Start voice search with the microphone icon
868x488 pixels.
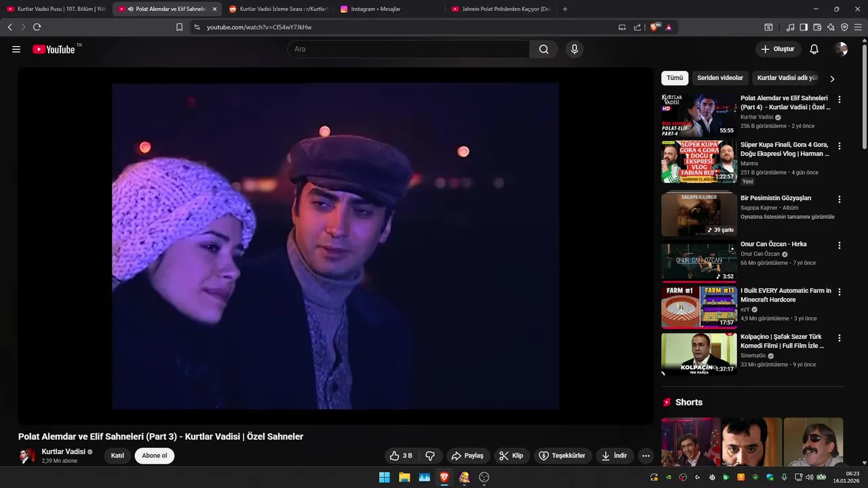(574, 49)
